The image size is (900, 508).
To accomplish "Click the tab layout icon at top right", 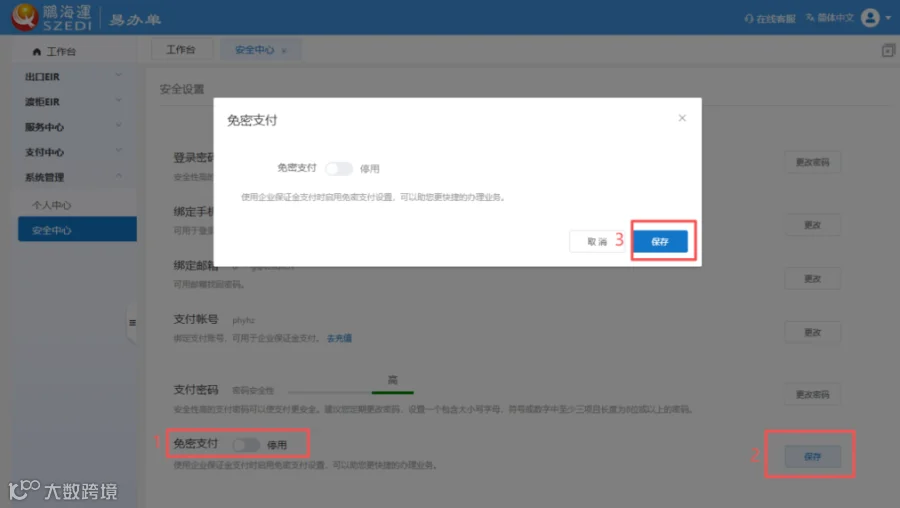I will tap(888, 50).
